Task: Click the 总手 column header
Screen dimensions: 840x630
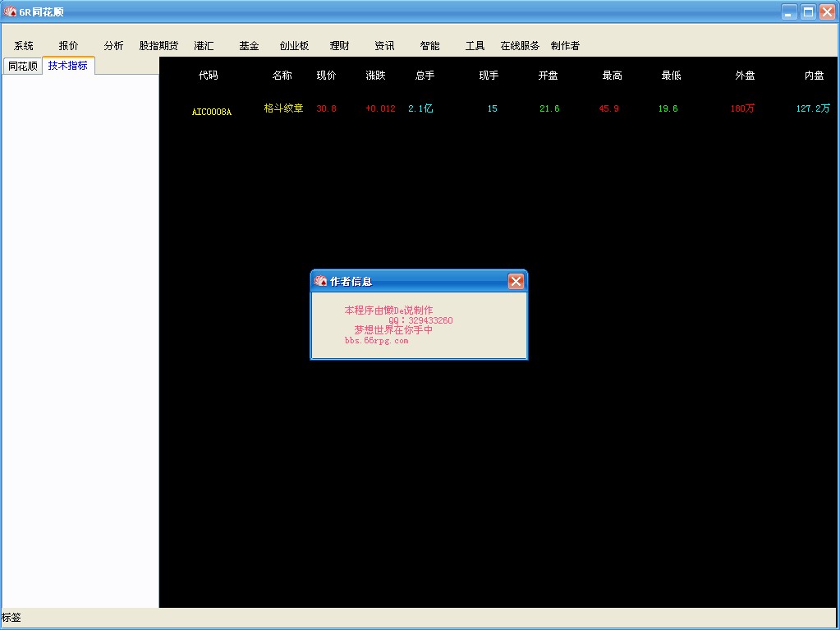Action: tap(425, 76)
